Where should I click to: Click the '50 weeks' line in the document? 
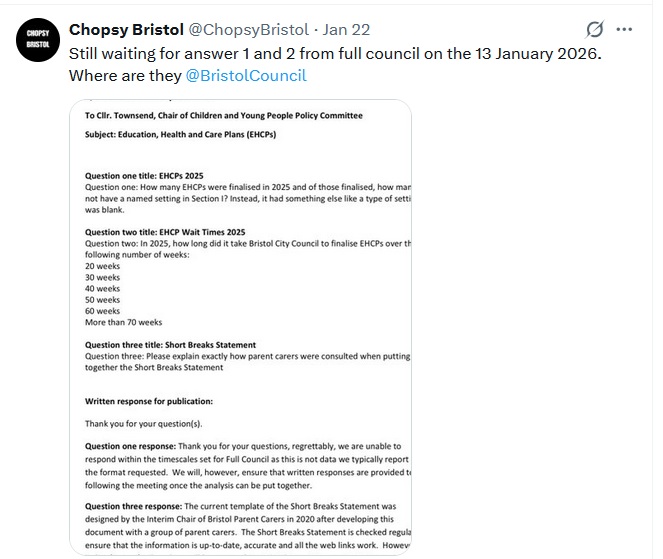102,300
